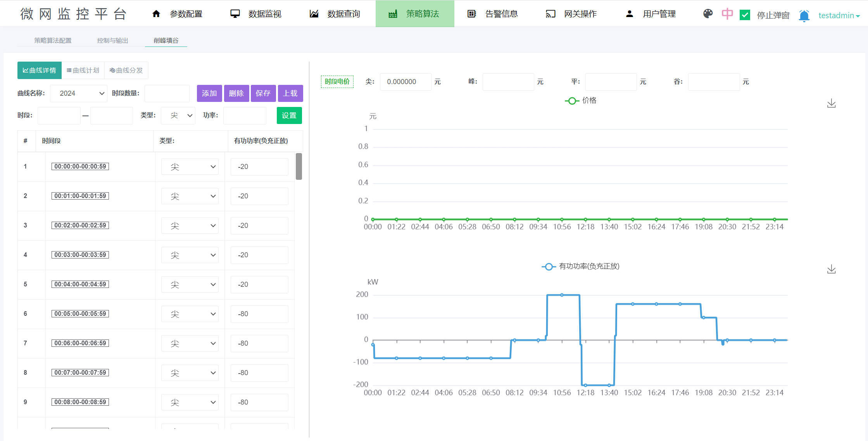Click the green 设置 button
868x441 pixels.
click(289, 115)
